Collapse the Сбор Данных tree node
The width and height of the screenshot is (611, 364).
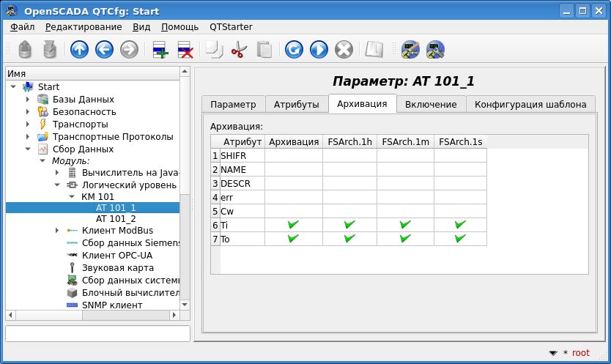click(x=28, y=149)
